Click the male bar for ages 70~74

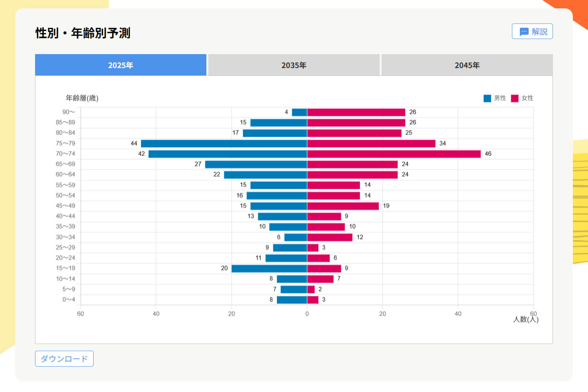tap(227, 154)
